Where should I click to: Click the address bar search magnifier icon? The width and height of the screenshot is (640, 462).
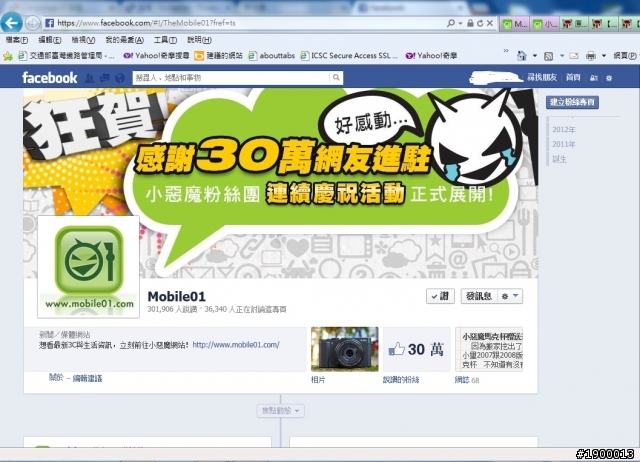tap(451, 23)
